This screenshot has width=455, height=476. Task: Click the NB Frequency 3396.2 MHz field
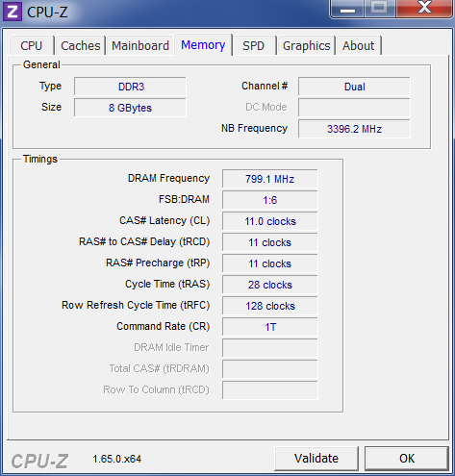[x=354, y=129]
